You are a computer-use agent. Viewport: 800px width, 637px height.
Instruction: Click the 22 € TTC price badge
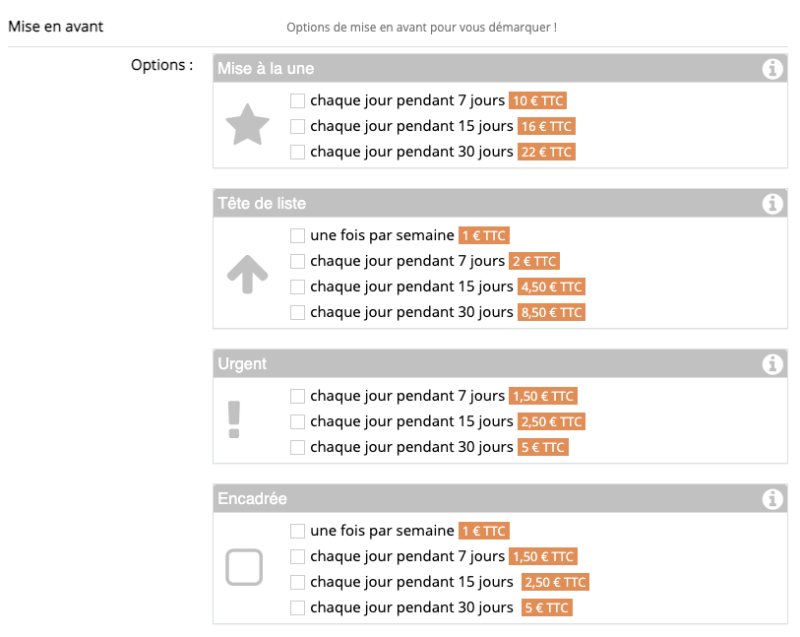(x=546, y=153)
